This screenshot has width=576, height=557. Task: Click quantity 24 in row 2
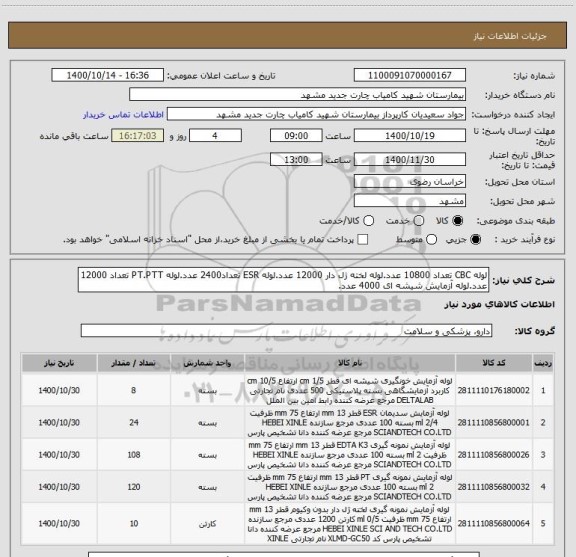point(134,423)
